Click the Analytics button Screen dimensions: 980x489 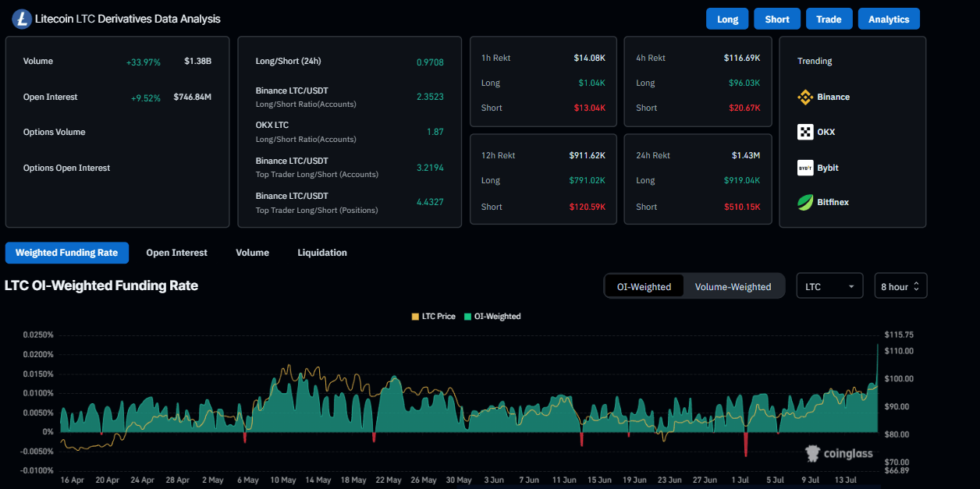[889, 18]
